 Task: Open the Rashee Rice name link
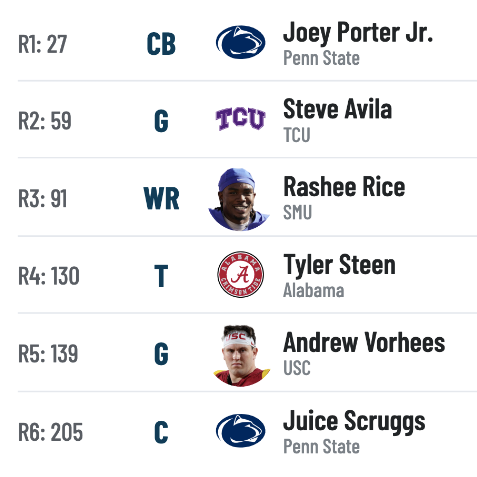click(x=344, y=187)
